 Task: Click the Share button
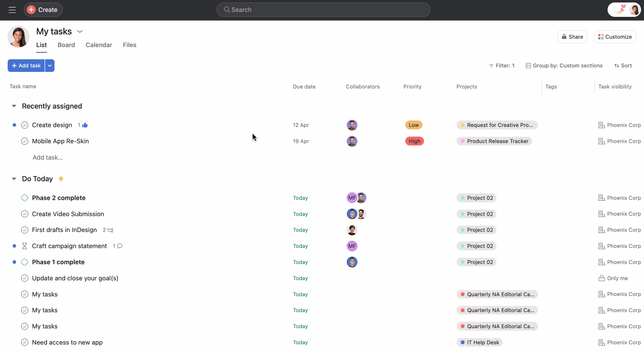[572, 37]
